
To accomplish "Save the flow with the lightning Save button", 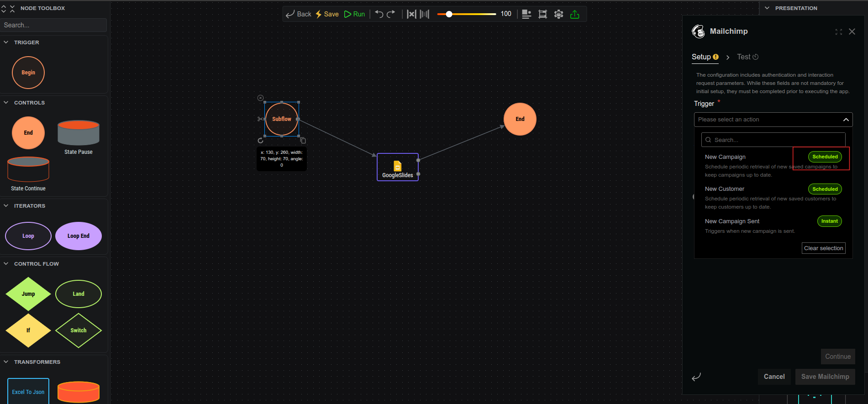I will click(327, 14).
